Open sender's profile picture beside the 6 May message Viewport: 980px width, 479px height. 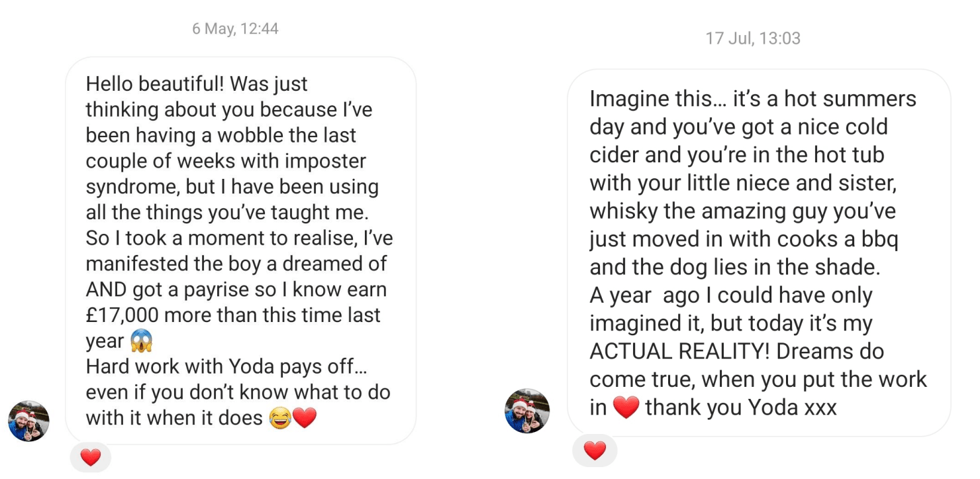(x=28, y=421)
